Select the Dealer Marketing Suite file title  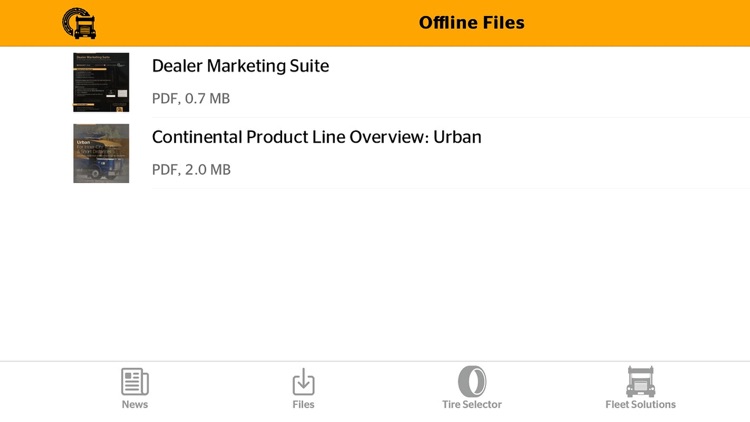coord(240,66)
